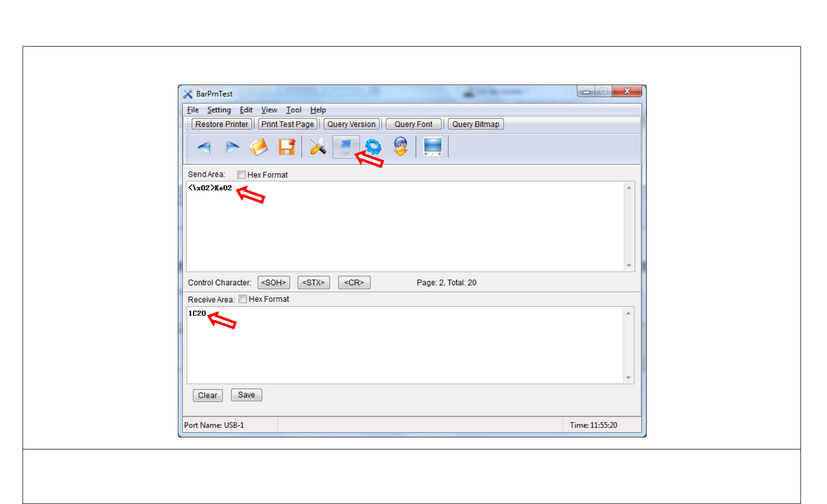Viewport: 827px width, 504px height.
Task: Click the blue left arrow previous-page icon
Action: (204, 147)
